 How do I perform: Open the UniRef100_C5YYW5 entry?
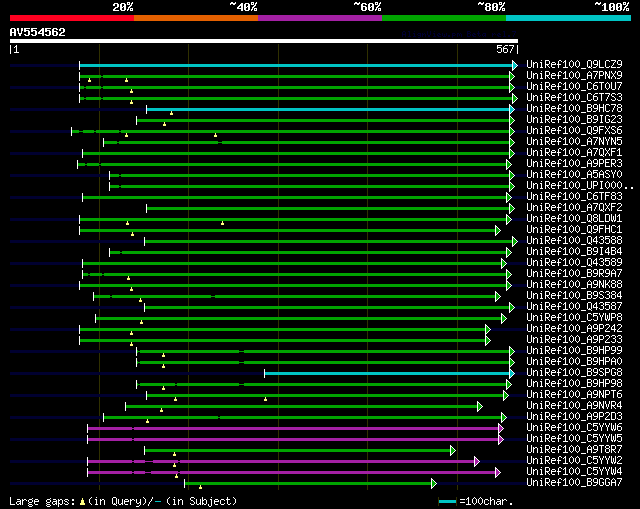(x=574, y=439)
